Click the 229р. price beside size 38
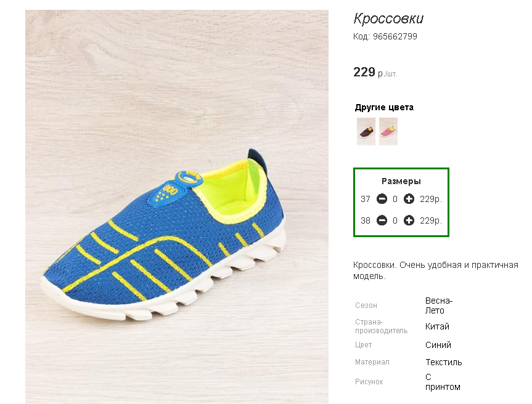The height and width of the screenshot is (404, 532). pos(431,221)
